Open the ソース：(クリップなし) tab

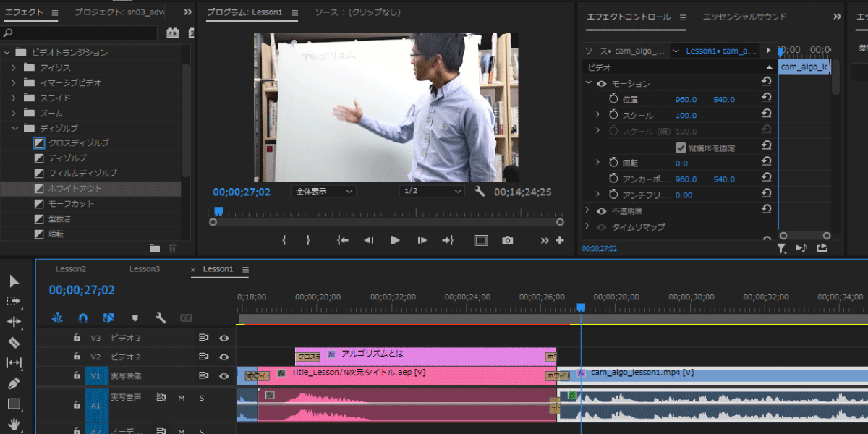tap(357, 12)
